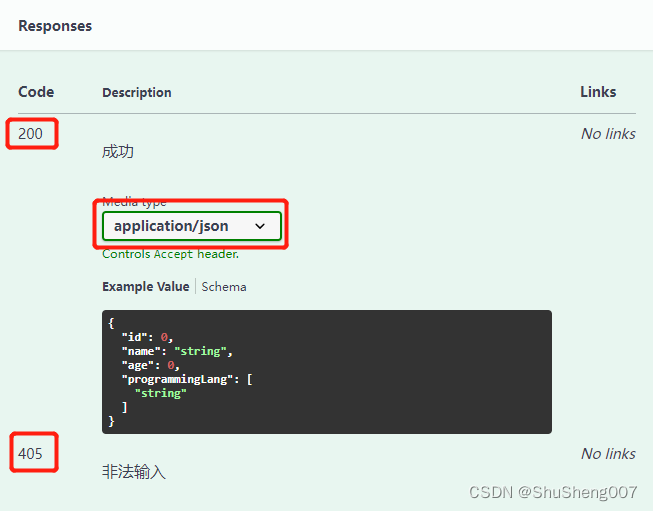Click the "name" key in example JSON
The image size is (653, 511).
pos(141,351)
